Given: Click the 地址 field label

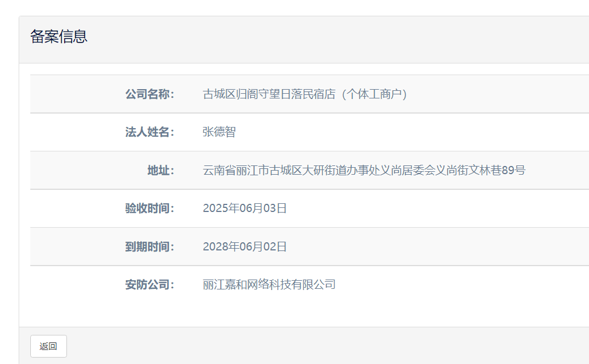Looking at the screenshot, I should (x=160, y=171).
